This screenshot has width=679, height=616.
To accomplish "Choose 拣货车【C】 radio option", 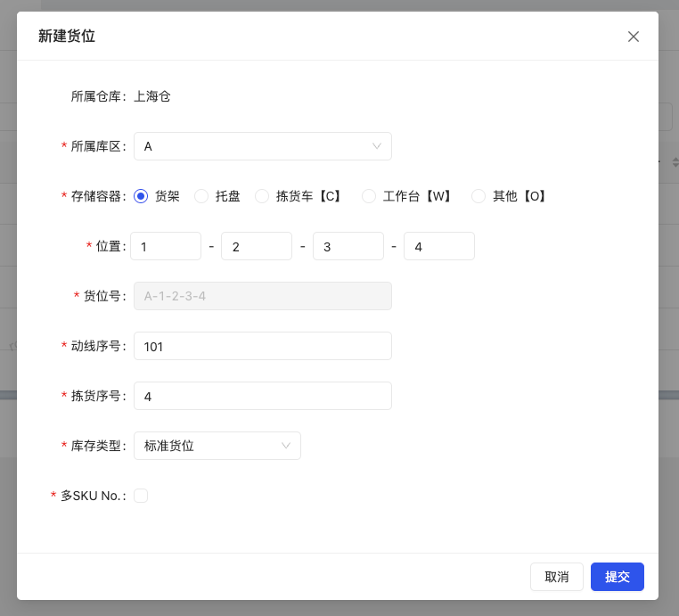I will (x=262, y=196).
